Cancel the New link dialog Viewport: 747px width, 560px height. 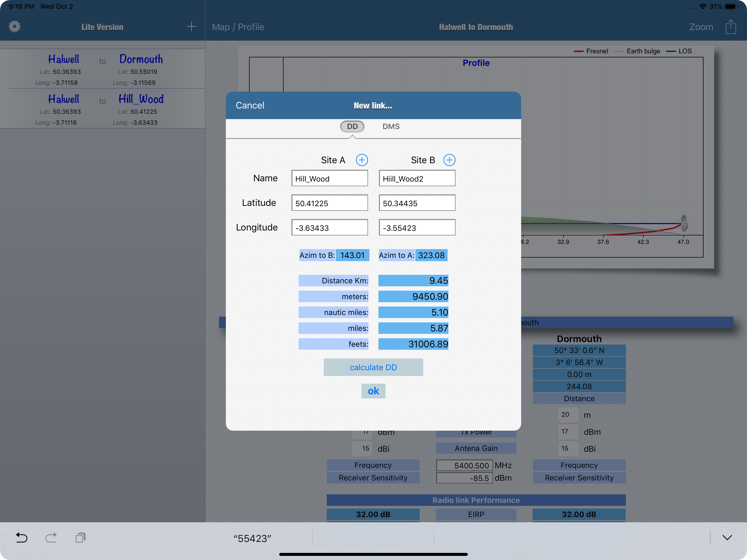point(250,105)
